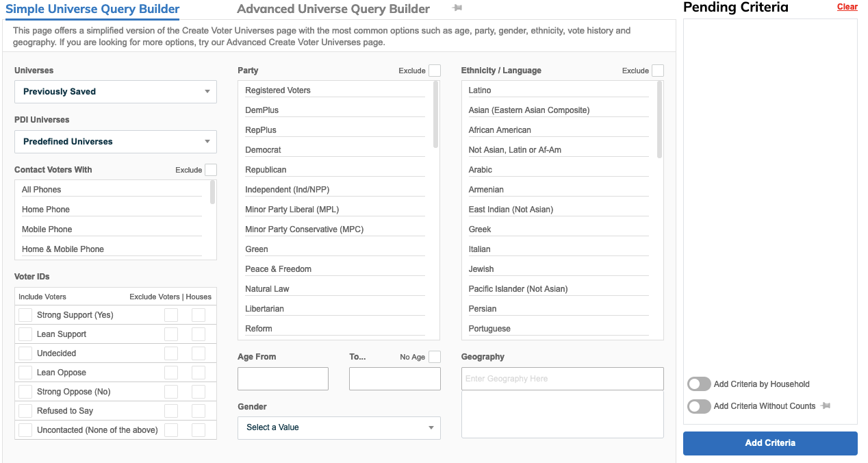Open the Predefined Universes dropdown
The height and width of the screenshot is (463, 868).
pos(116,142)
